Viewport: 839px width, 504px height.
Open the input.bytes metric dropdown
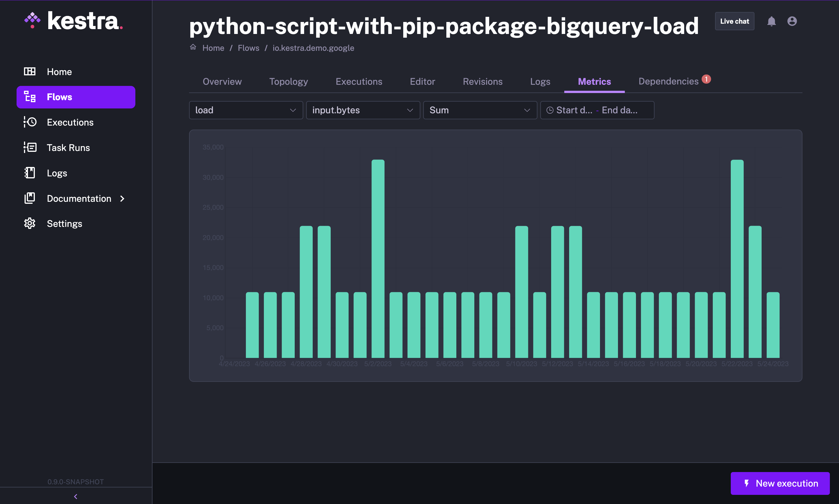pos(363,110)
